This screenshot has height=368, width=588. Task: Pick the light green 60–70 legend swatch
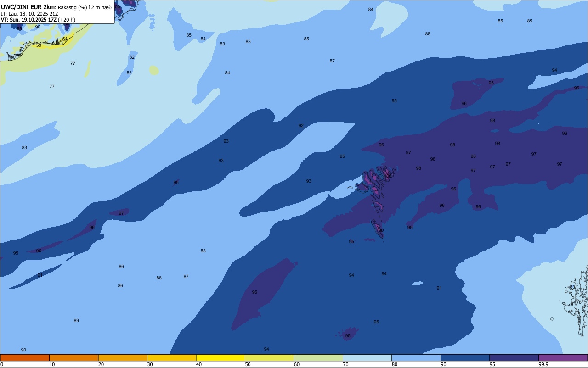click(x=318, y=357)
